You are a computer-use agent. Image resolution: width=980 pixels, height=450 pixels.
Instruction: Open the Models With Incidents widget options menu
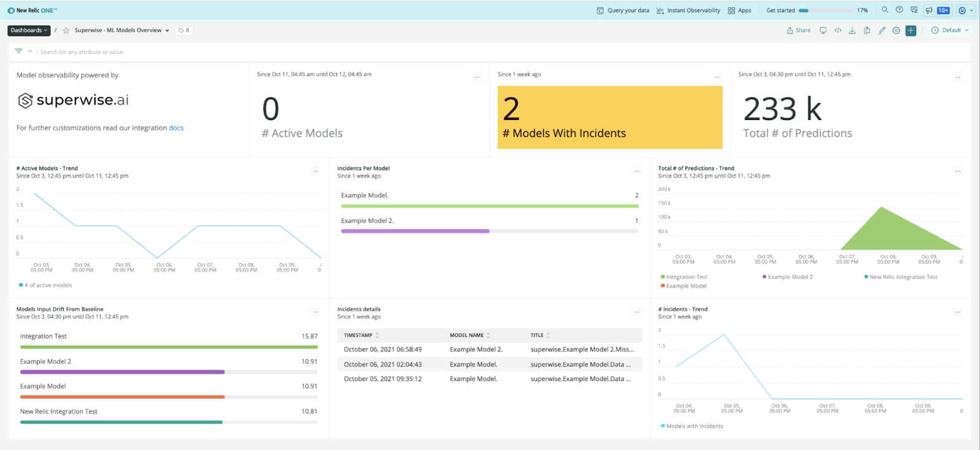pos(717,77)
